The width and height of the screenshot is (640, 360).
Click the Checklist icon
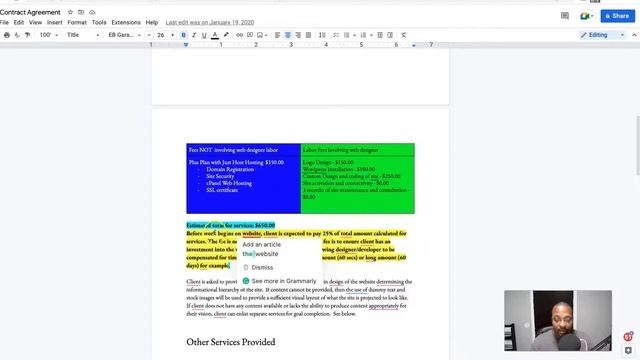tap(336, 35)
